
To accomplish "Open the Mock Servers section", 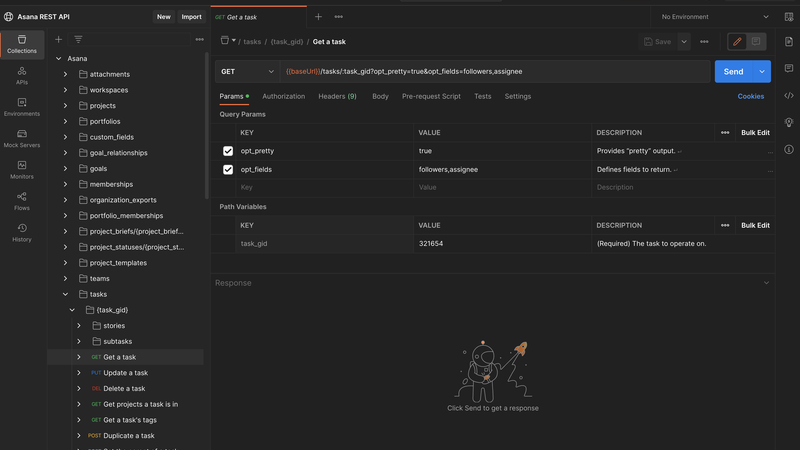I will 22,139.
